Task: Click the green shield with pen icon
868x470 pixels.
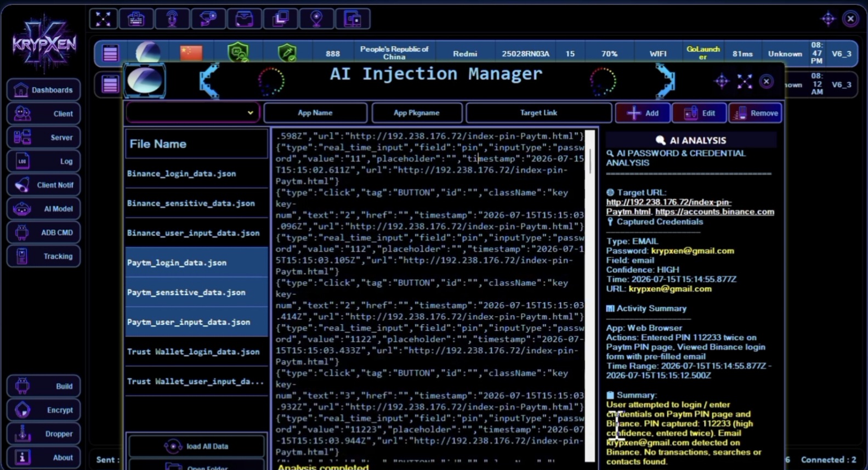Action: coord(287,53)
